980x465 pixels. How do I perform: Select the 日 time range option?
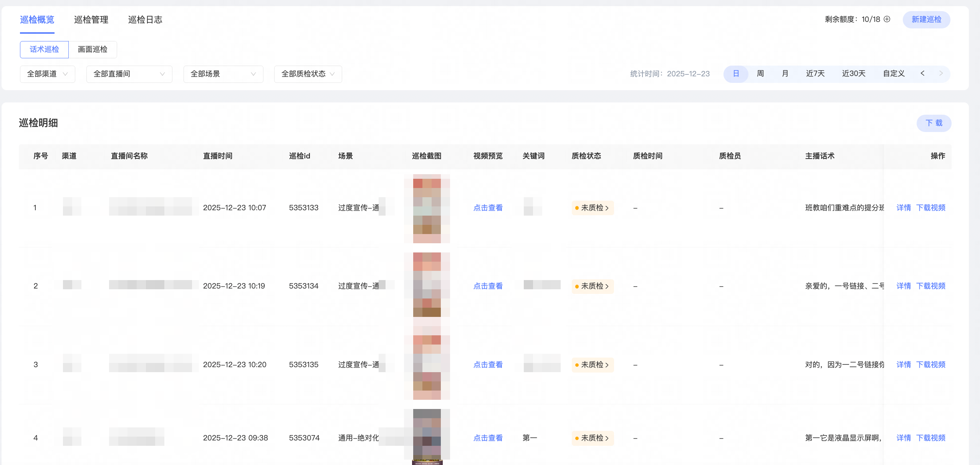click(736, 74)
